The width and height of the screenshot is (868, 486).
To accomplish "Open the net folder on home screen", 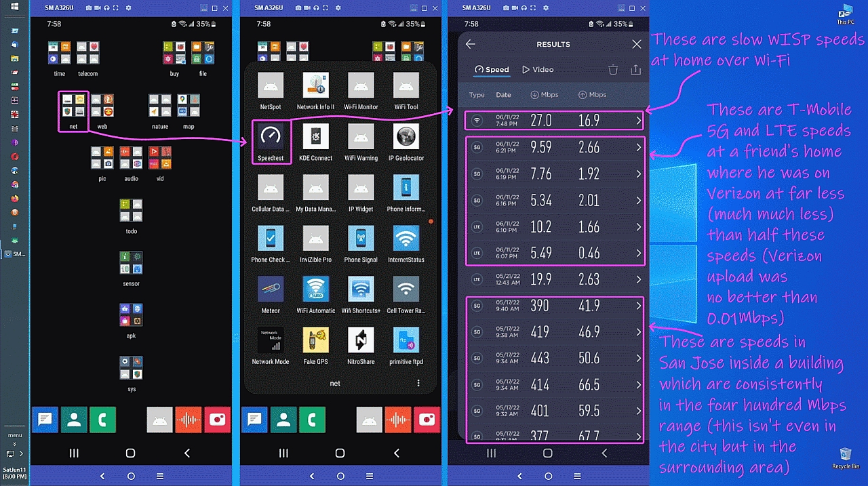I will [73, 111].
